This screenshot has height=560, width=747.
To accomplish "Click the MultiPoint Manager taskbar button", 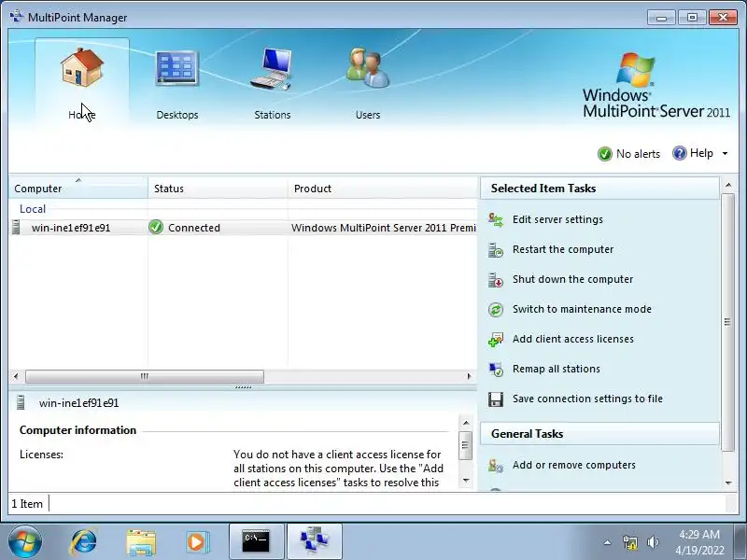I will [315, 541].
